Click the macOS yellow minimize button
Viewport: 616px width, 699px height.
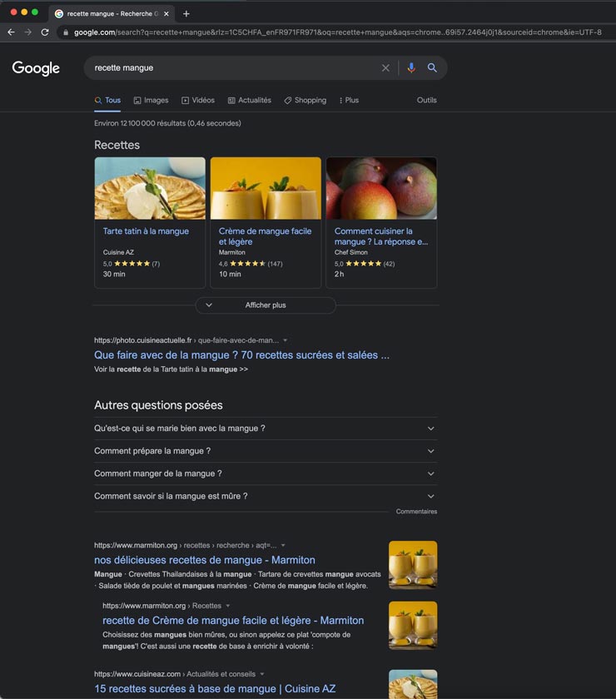coord(24,12)
